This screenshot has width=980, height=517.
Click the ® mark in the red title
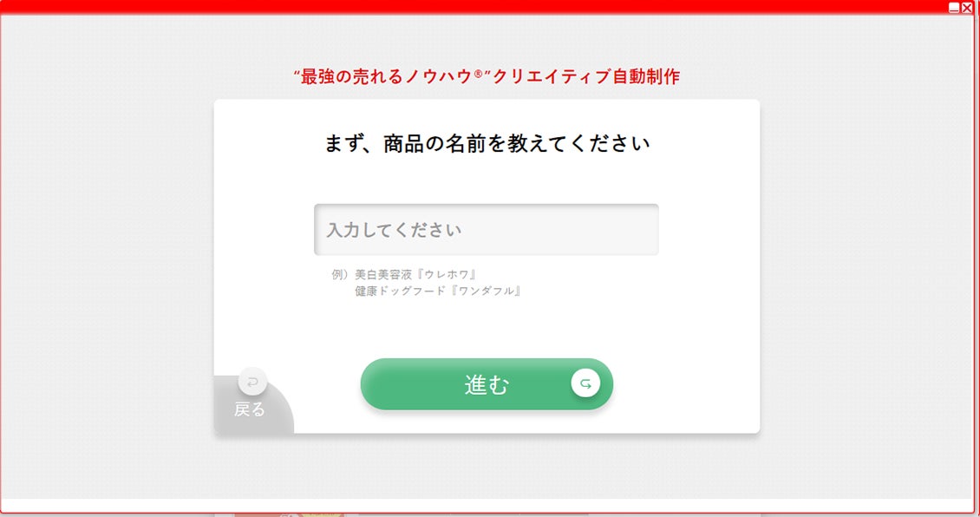(x=478, y=74)
